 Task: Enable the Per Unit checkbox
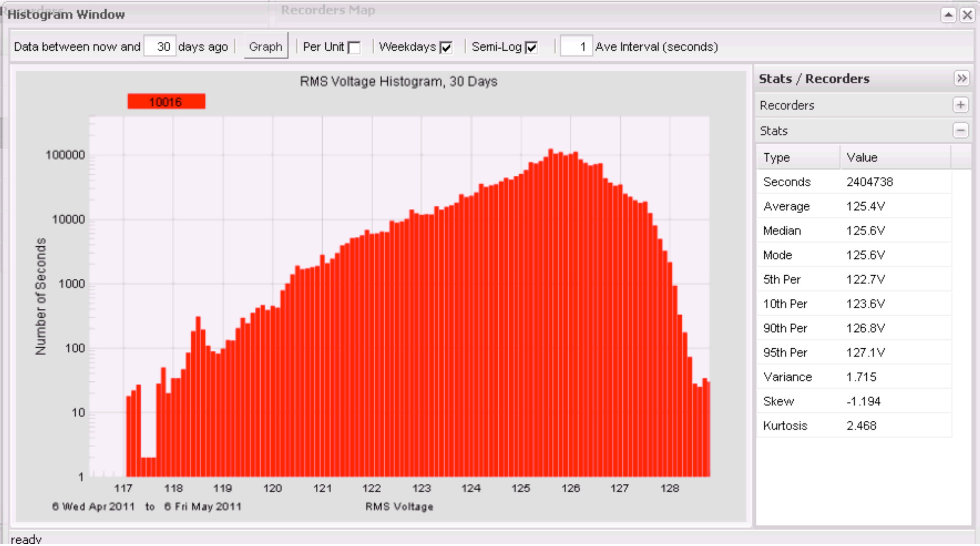(x=355, y=46)
